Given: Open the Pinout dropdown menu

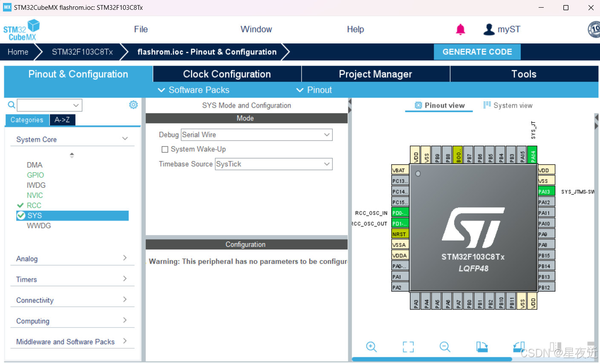Looking at the screenshot, I should point(314,90).
